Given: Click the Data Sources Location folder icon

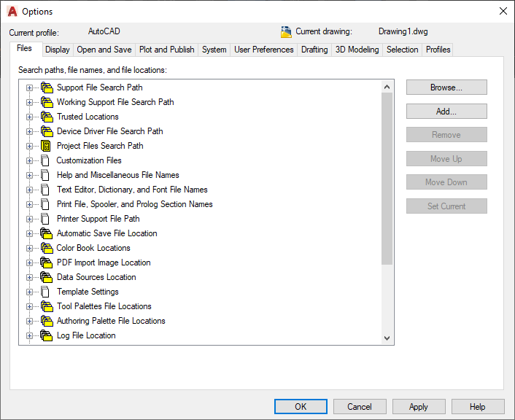Looking at the screenshot, I should pyautogui.click(x=46, y=277).
